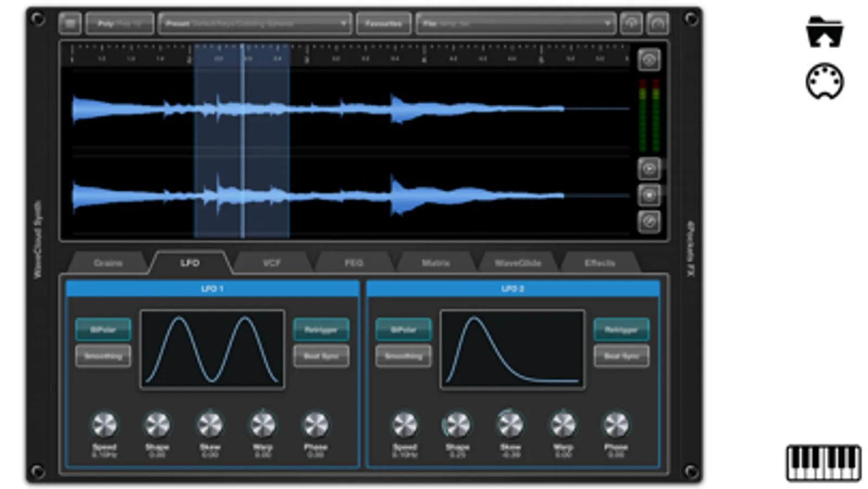
Task: Open the Matrix tab
Action: tap(436, 263)
